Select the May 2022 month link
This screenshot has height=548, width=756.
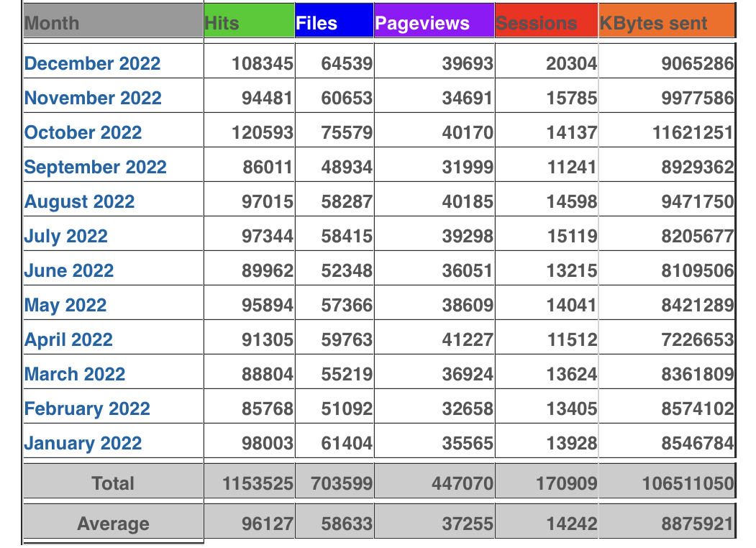(x=65, y=305)
